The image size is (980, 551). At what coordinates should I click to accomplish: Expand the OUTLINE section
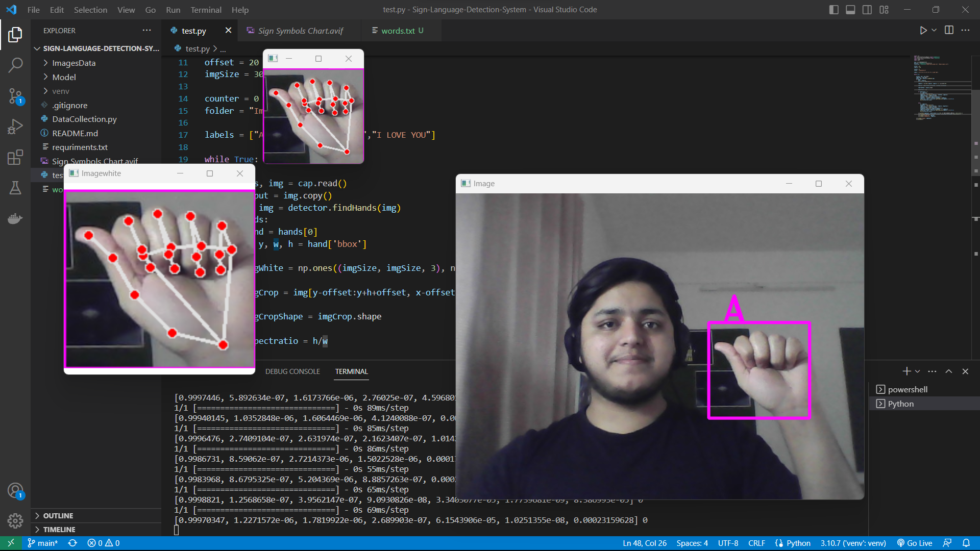pos(58,516)
